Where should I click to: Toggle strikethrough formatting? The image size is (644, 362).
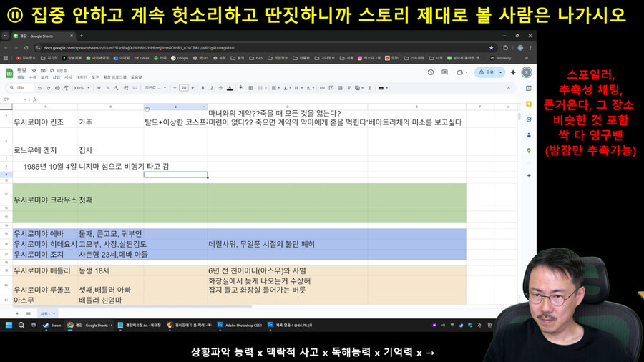tap(220, 88)
